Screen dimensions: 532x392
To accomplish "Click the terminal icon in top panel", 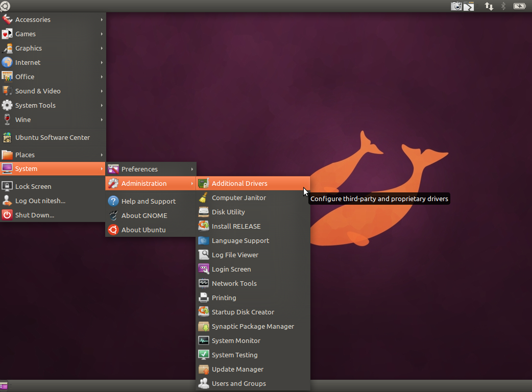I will pyautogui.click(x=469, y=6).
